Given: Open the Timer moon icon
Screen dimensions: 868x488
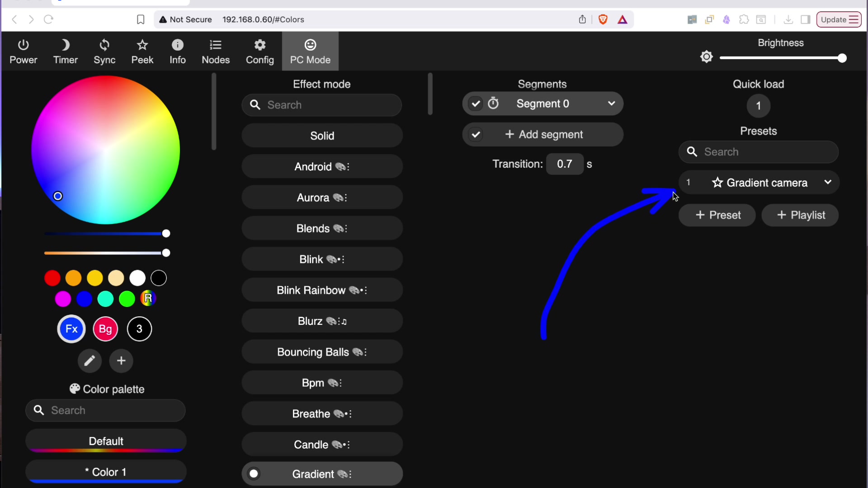Looking at the screenshot, I should [x=66, y=45].
